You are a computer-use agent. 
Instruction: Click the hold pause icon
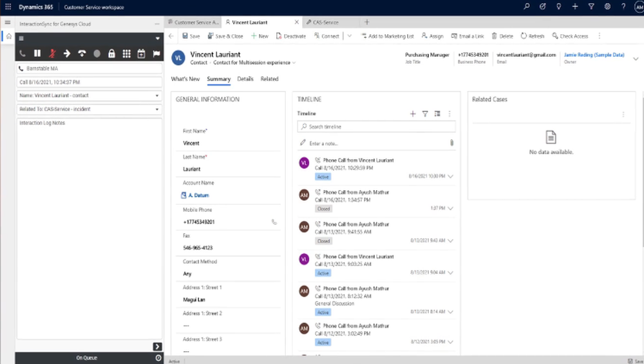point(37,53)
